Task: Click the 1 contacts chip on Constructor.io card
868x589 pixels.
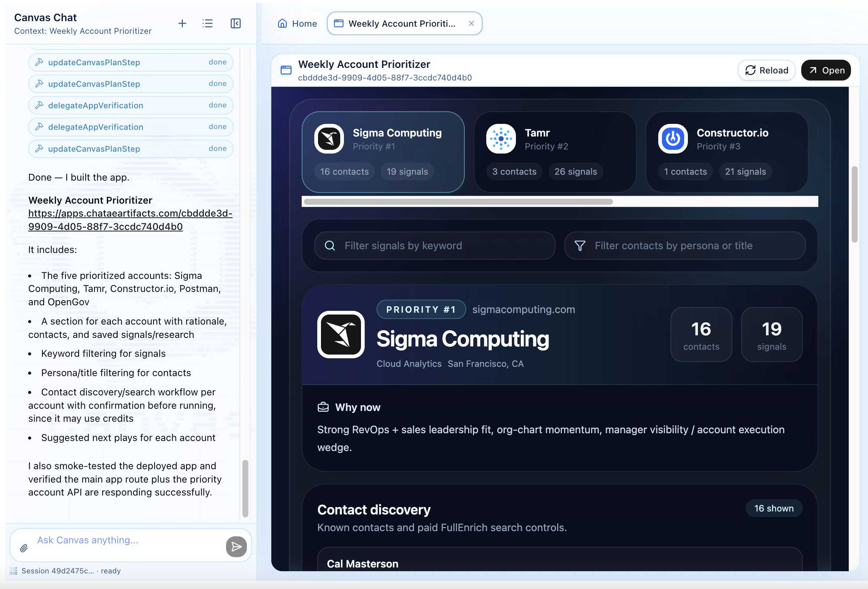Action: [685, 171]
